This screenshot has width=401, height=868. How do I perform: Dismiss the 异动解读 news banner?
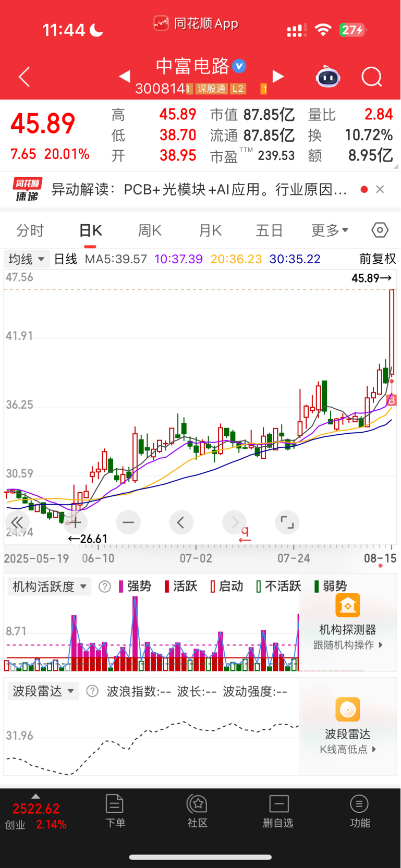pyautogui.click(x=380, y=189)
